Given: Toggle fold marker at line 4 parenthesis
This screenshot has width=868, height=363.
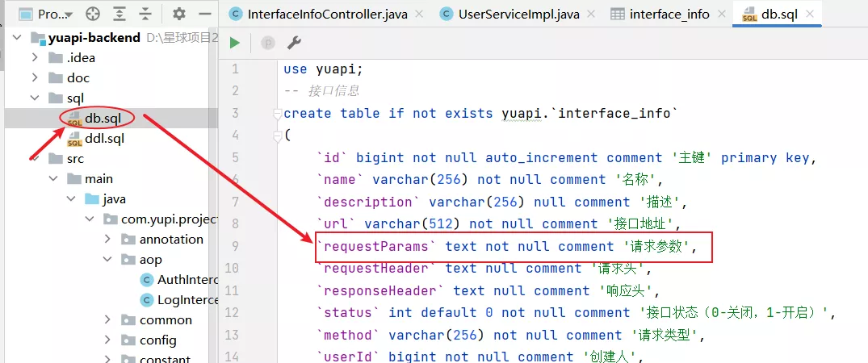Looking at the screenshot, I should point(278,136).
